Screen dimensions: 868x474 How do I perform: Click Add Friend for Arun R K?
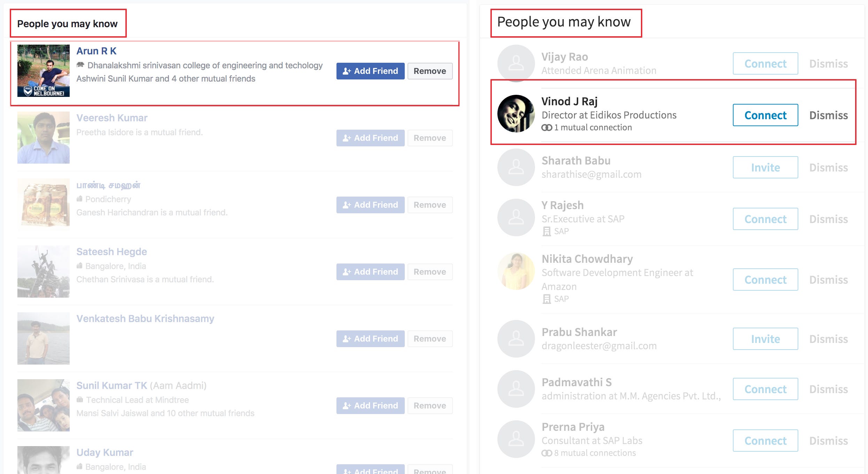pos(370,71)
